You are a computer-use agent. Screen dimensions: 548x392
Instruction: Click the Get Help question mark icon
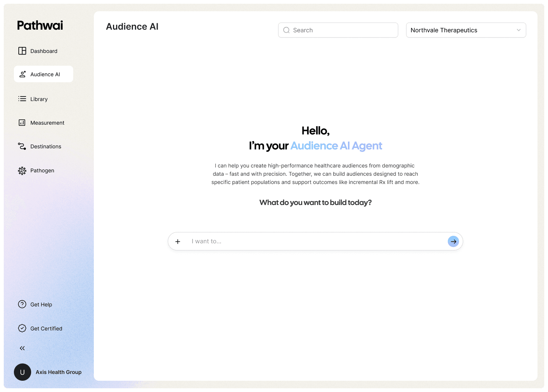coord(22,304)
